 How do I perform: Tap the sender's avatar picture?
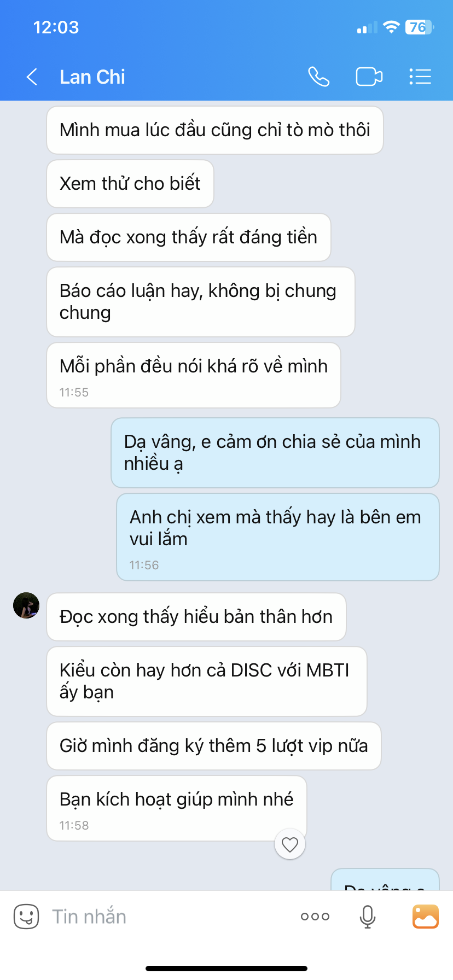26,606
